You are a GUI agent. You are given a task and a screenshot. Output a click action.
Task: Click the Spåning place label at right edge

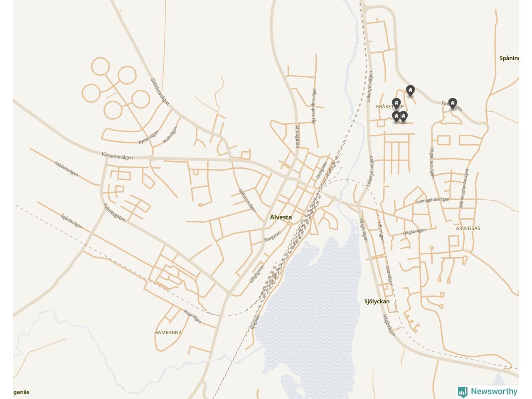[509, 58]
